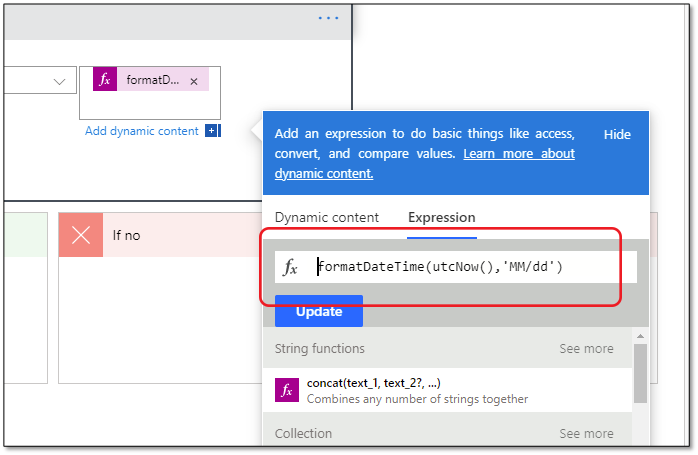
Task: Expand the condition operator dropdown chevron
Action: tap(59, 81)
